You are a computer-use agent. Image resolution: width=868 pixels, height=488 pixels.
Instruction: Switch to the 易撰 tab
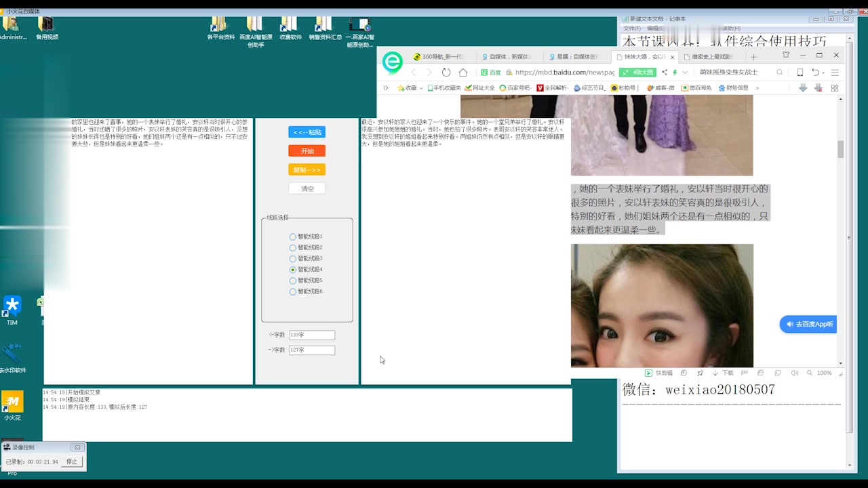tap(577, 57)
